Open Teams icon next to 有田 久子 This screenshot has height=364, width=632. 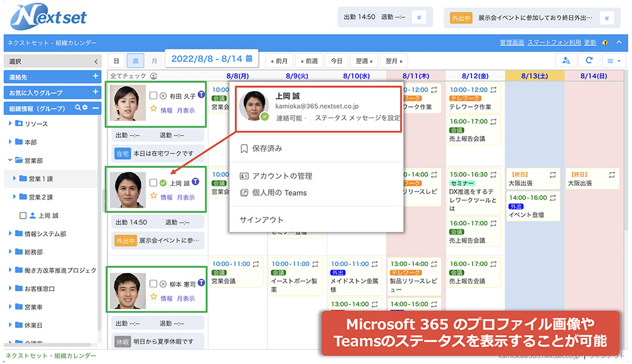(201, 95)
